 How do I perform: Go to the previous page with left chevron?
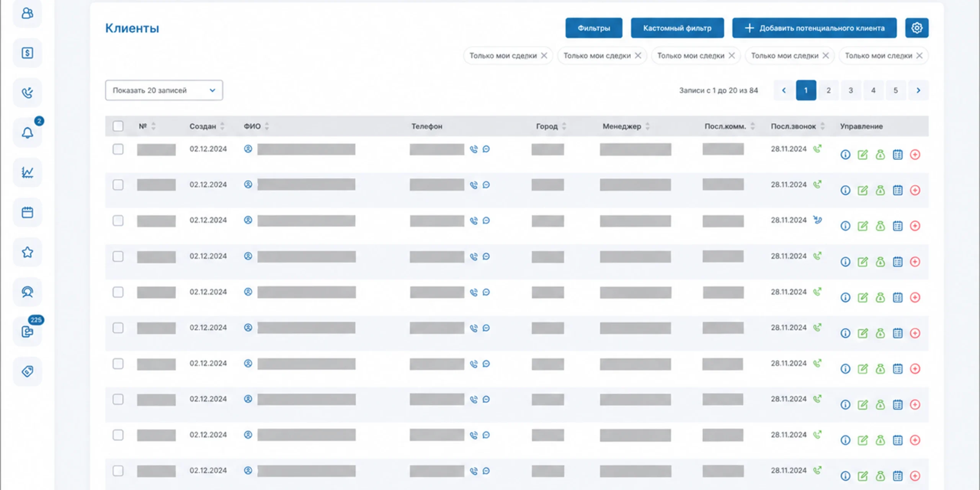pyautogui.click(x=784, y=90)
